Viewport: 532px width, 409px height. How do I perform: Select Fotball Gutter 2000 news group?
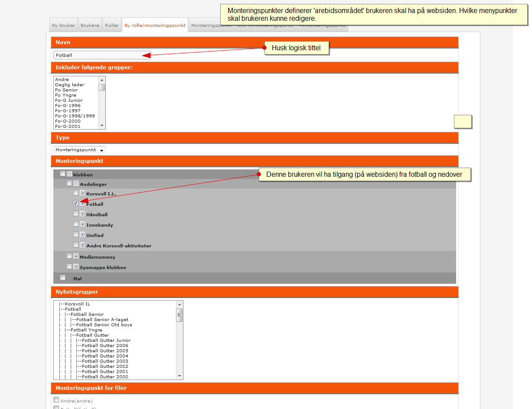click(94, 377)
